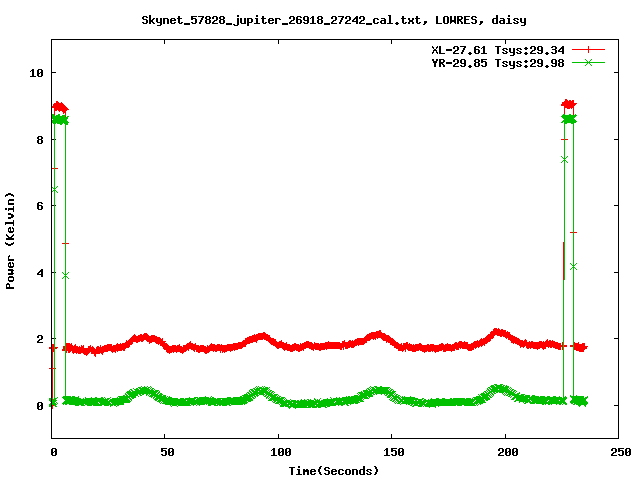Click the green curve peak near 145 seconds

(x=381, y=391)
